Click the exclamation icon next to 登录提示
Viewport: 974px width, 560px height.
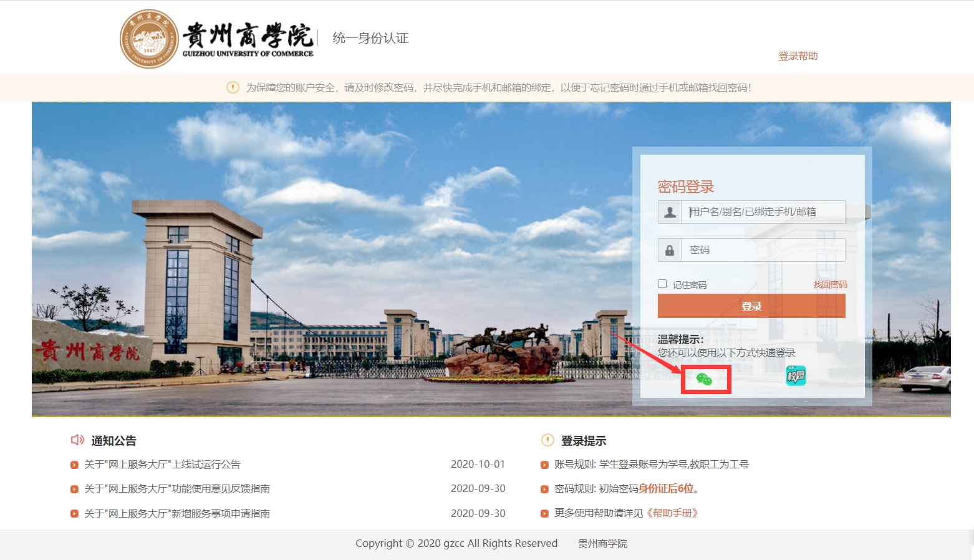tap(547, 440)
